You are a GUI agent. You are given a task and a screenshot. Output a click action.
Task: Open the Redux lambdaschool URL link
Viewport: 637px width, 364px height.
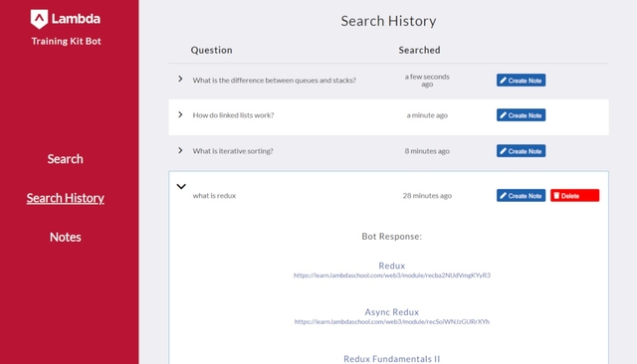click(392, 275)
